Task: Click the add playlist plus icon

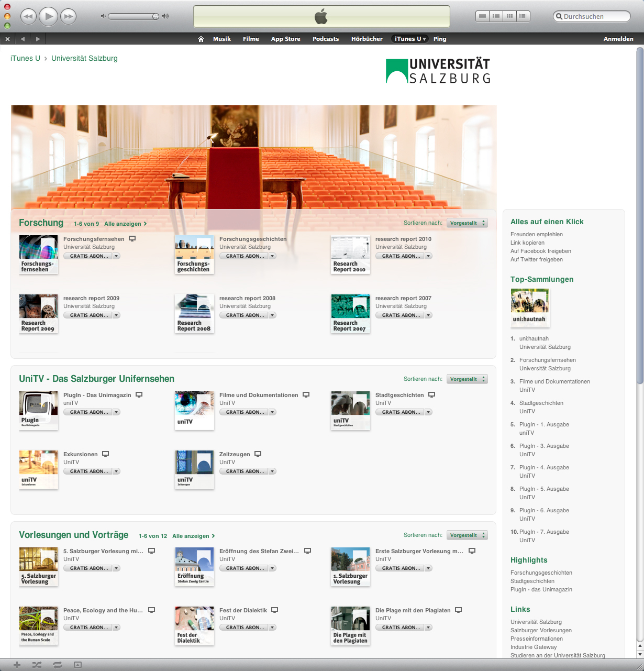Action: pos(17,665)
